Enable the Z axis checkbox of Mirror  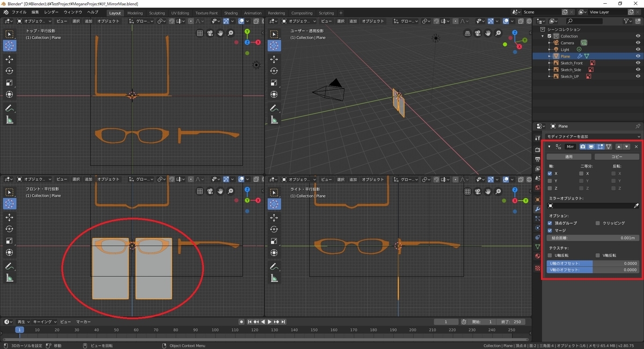click(550, 188)
